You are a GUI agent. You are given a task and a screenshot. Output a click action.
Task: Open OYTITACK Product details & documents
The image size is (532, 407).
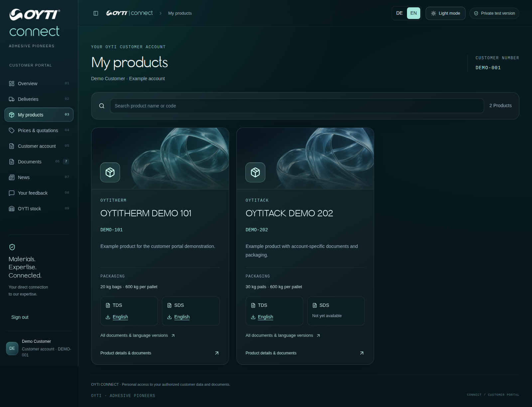point(305,353)
